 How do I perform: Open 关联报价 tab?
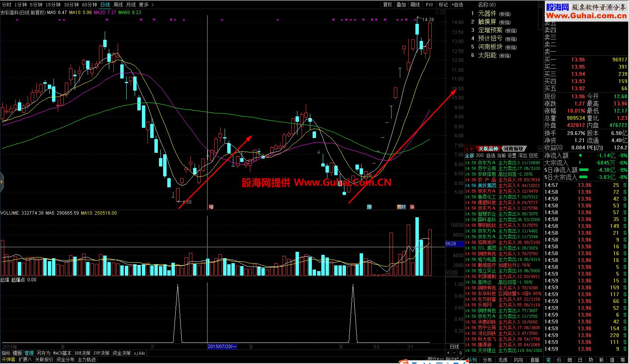click(x=44, y=359)
